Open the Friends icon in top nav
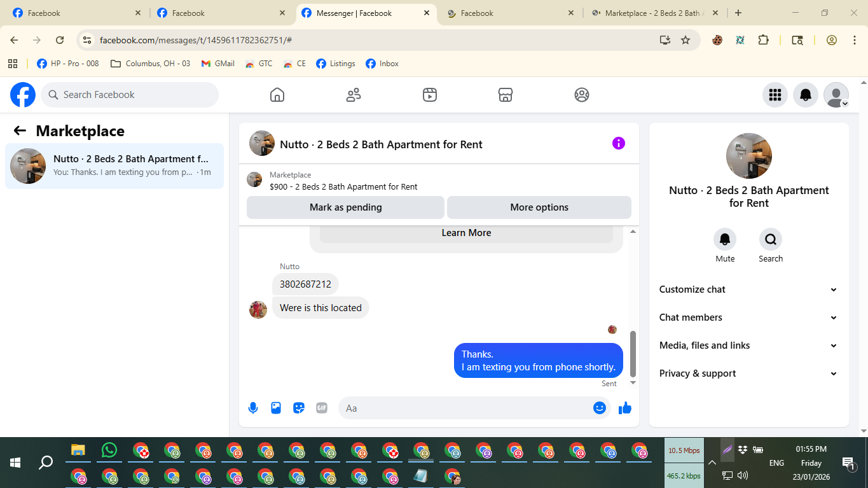This screenshot has width=868, height=488. (x=354, y=95)
